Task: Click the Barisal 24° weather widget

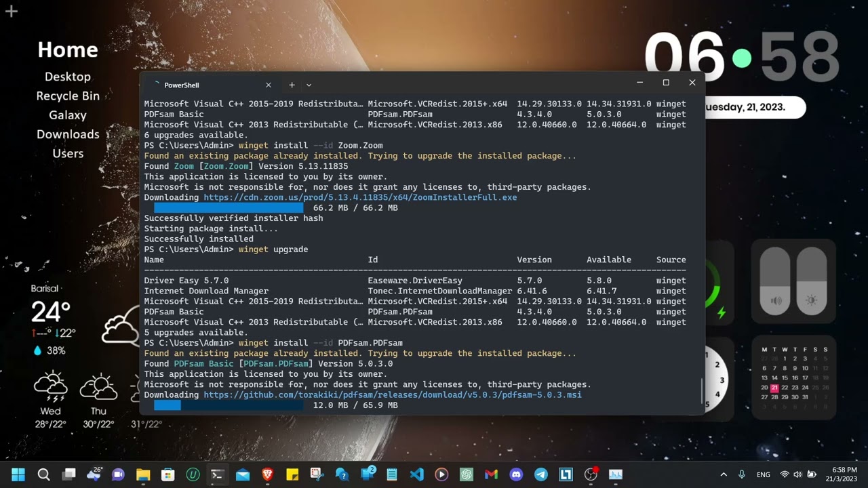Action: click(x=53, y=320)
